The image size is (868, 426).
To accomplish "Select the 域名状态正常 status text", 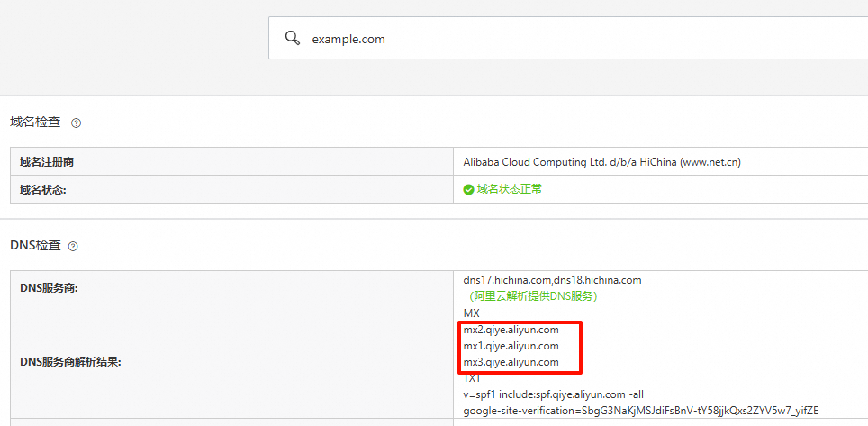I will [x=509, y=189].
